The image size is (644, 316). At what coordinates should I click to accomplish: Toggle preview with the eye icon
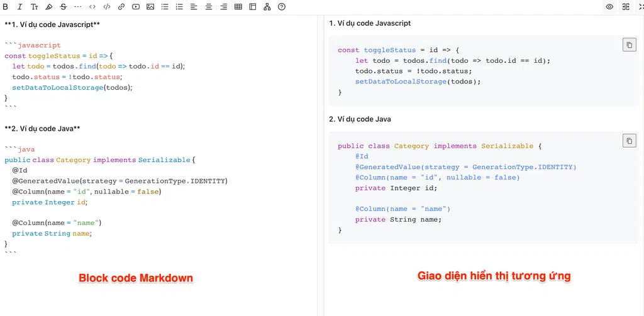pyautogui.click(x=609, y=7)
